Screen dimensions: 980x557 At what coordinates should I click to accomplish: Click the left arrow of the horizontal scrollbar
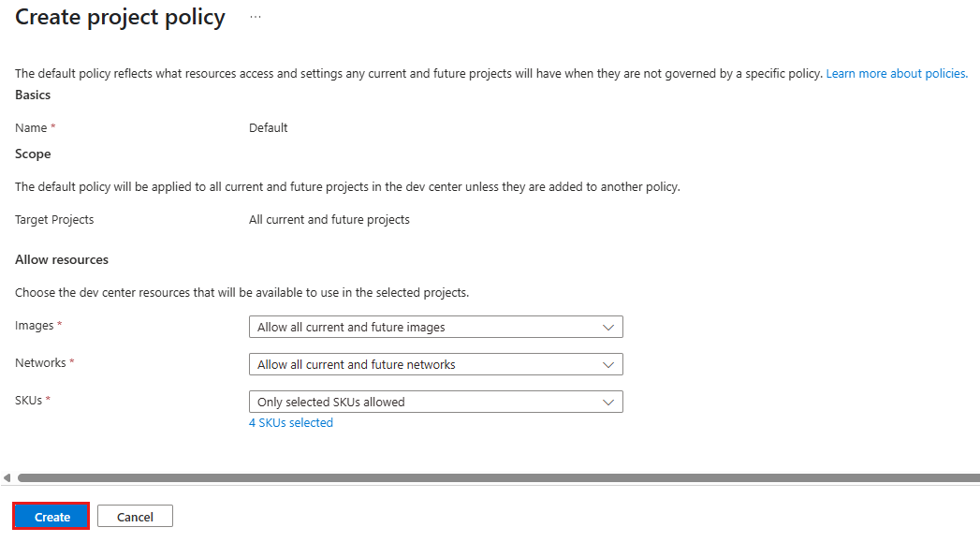click(x=5, y=477)
